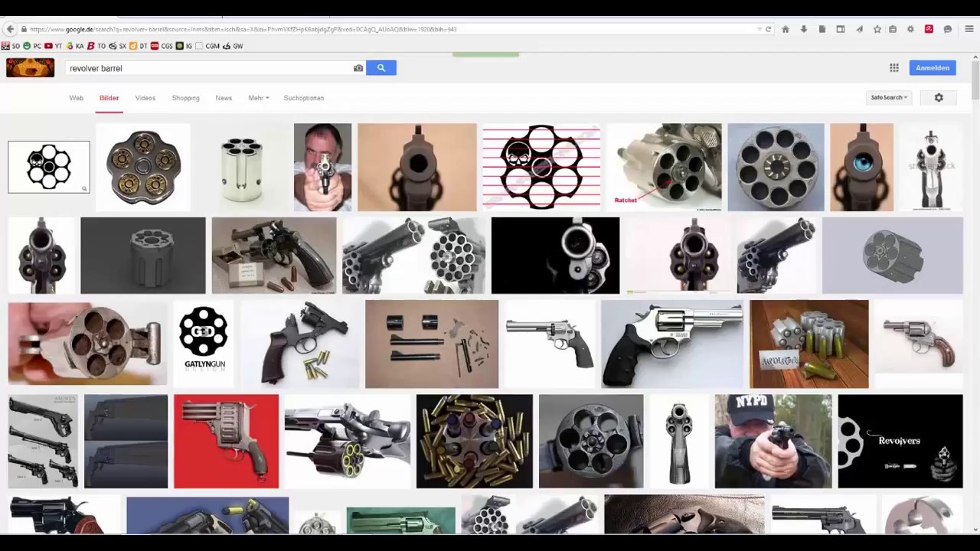Screen dimensions: 980x551
Task: Open the TO bookmark
Action: 96,46
